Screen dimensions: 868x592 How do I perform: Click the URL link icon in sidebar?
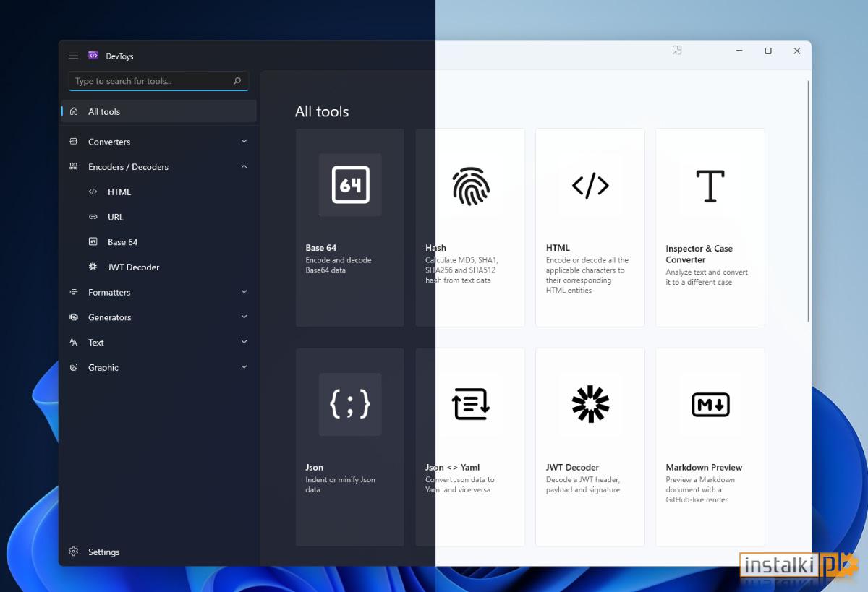tap(93, 217)
